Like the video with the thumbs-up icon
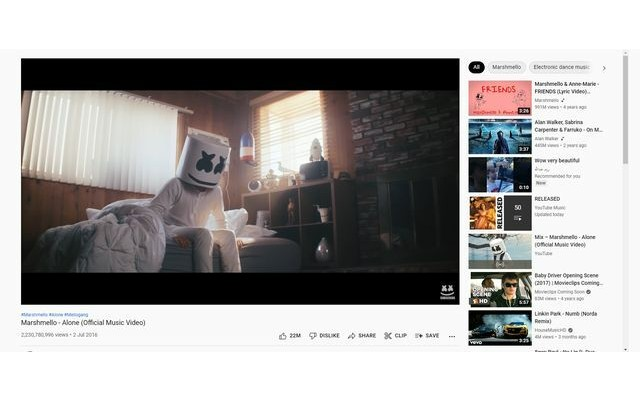 point(283,336)
